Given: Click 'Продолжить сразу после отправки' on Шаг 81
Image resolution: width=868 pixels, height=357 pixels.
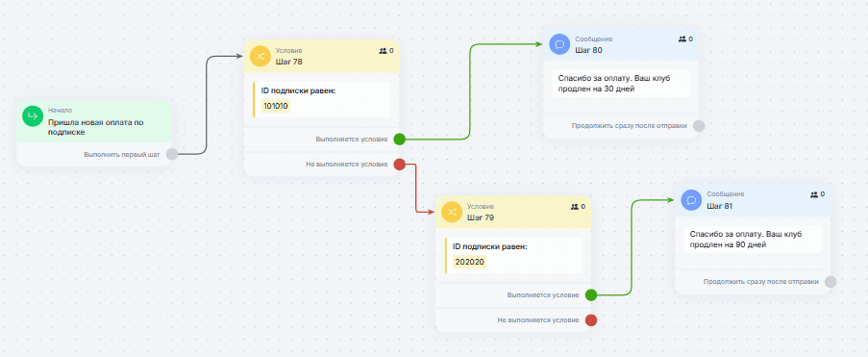Looking at the screenshot, I should [761, 282].
